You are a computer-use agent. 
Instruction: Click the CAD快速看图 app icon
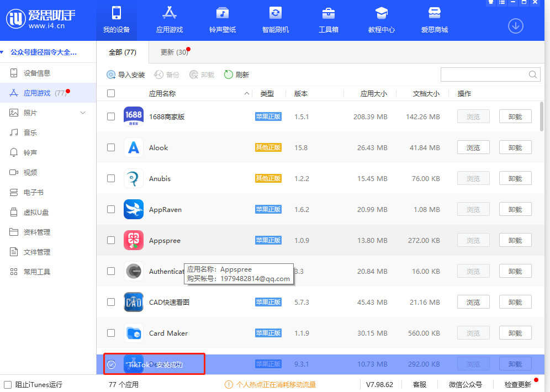(134, 302)
